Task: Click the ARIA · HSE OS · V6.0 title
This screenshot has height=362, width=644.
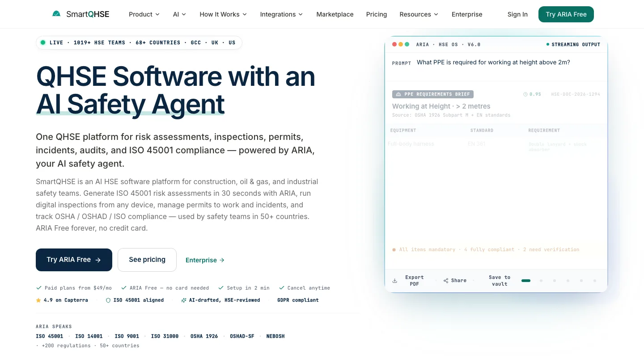Action: coord(448,45)
